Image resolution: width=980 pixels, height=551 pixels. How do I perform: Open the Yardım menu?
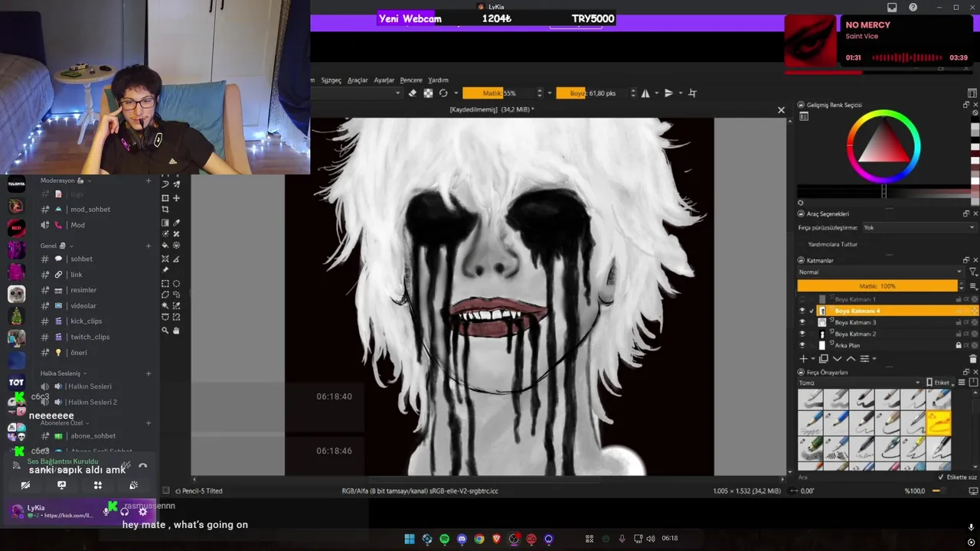click(x=438, y=80)
